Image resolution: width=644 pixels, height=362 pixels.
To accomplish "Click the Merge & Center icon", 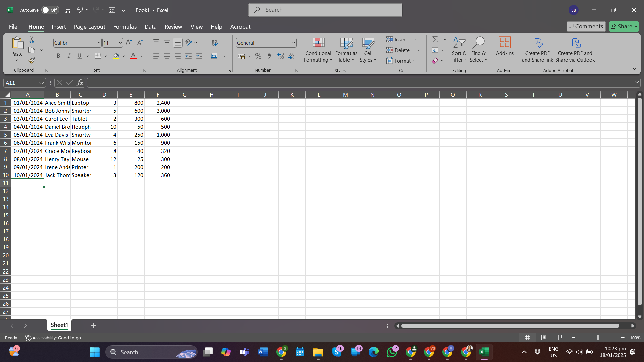I will pos(214,56).
